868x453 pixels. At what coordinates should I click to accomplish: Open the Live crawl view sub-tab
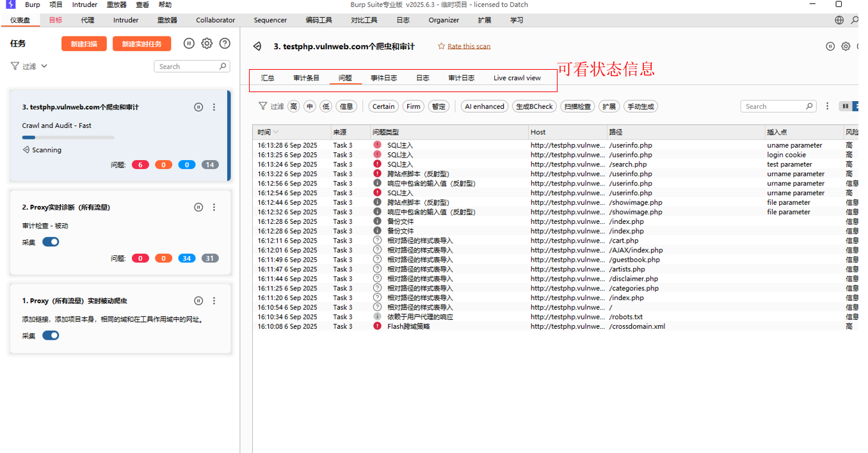(517, 78)
